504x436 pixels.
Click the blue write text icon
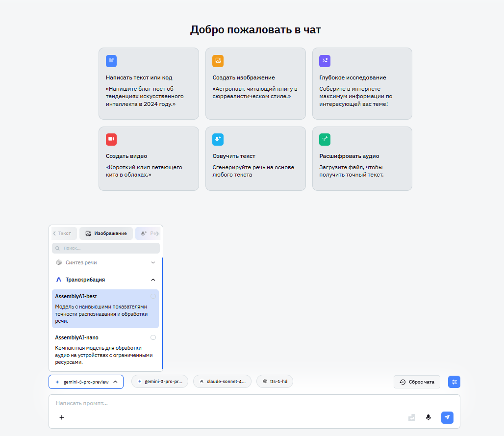[111, 61]
